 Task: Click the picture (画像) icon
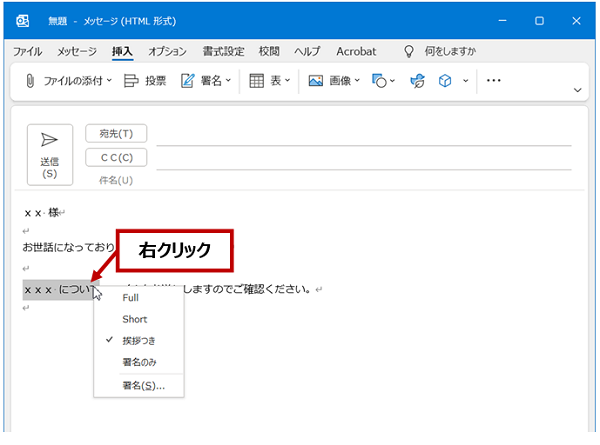315,81
